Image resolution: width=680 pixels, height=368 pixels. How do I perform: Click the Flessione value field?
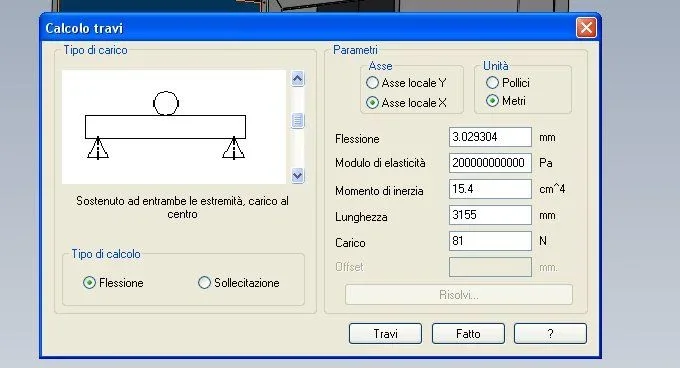[x=490, y=137]
